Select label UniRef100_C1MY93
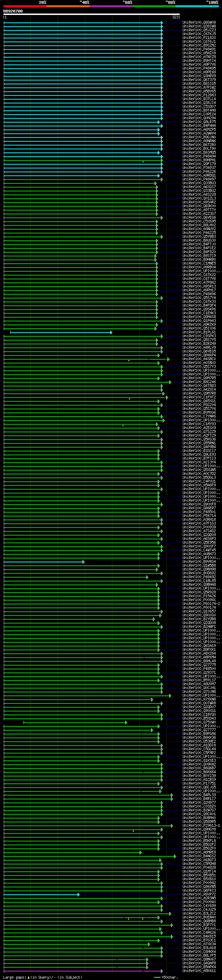The width and height of the screenshot is (222, 980). tap(199, 424)
